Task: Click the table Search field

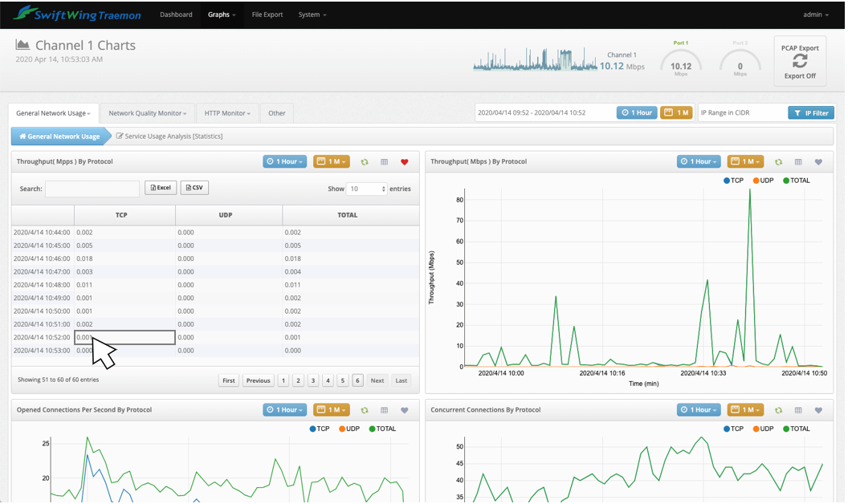Action: [92, 189]
